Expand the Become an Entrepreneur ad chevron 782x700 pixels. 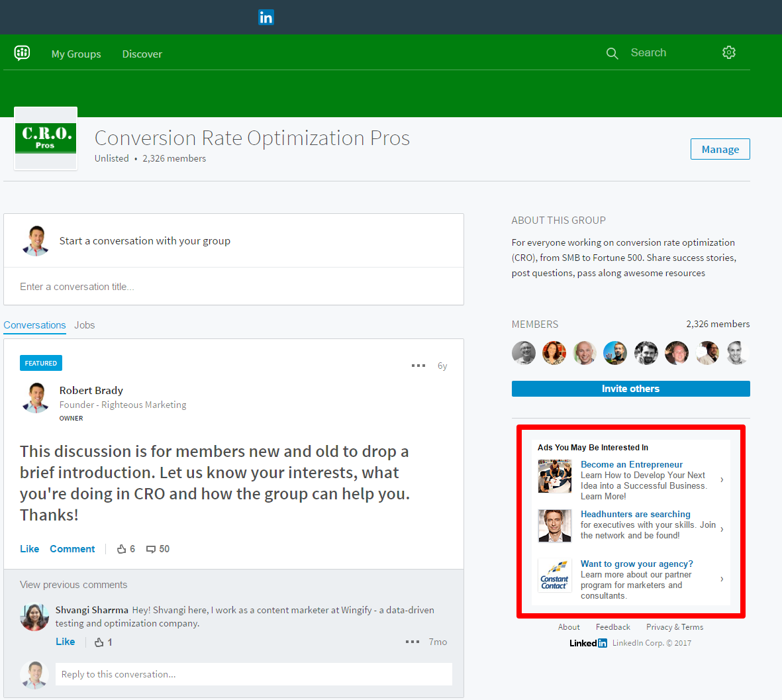coord(722,479)
